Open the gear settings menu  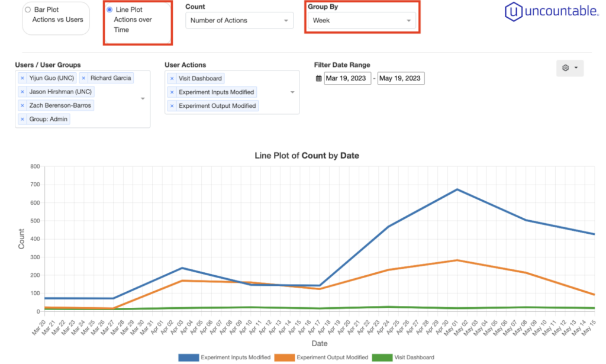[570, 68]
